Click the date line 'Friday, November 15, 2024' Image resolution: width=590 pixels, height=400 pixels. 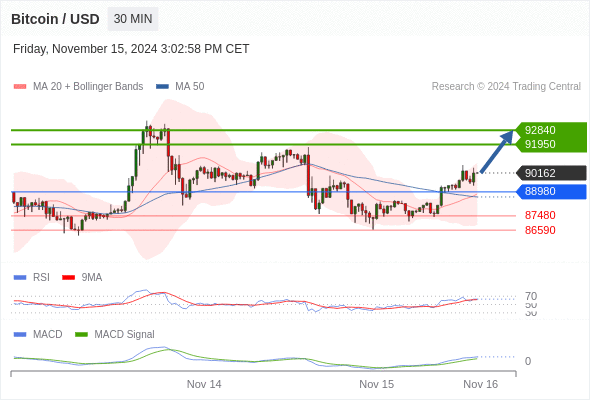[x=131, y=49]
